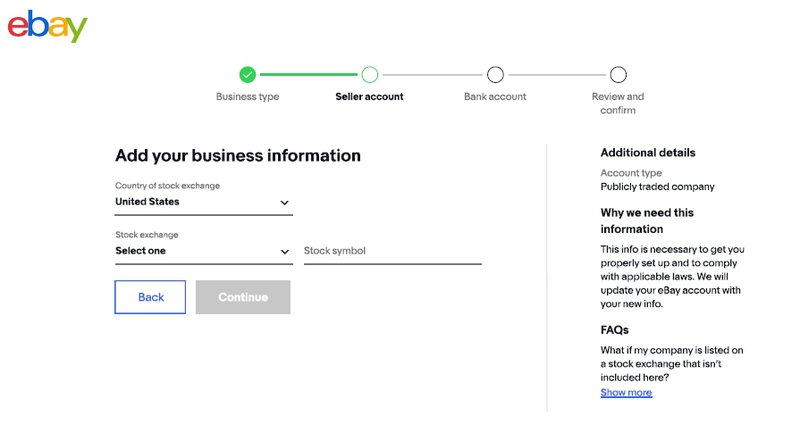Click the Country of stock exchange chevron arrow
800x432 pixels.
285,202
